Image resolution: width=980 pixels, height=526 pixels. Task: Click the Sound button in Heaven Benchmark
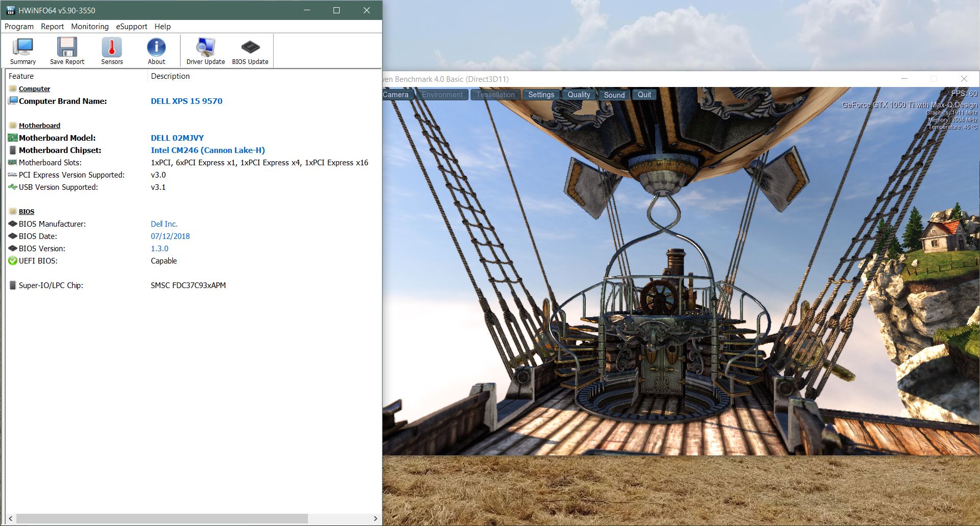[614, 95]
